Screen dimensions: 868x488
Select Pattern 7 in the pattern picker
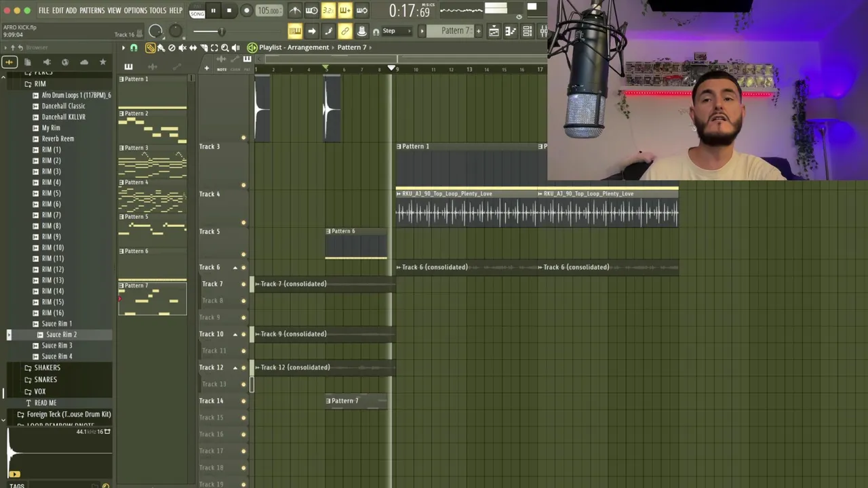[153, 299]
